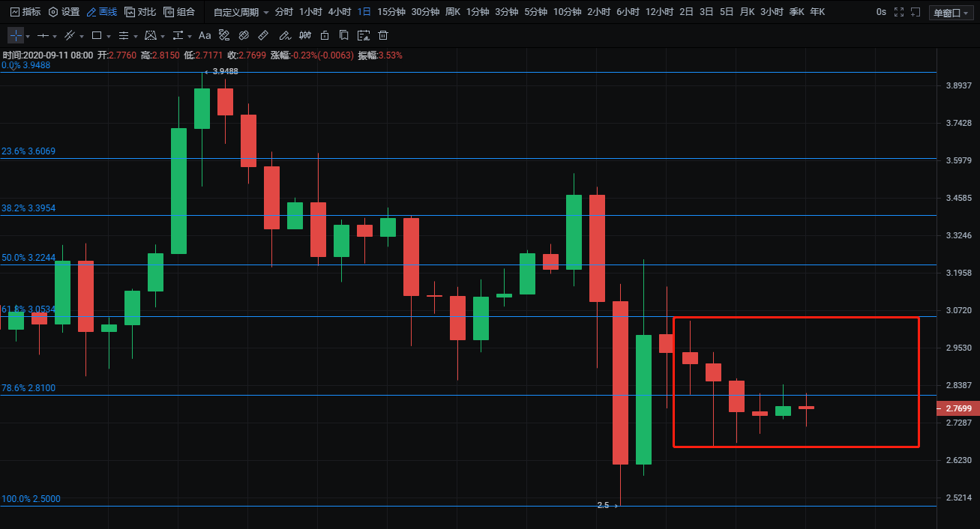Select the rectangle shape drawing tool
This screenshot has width=980, height=529.
(x=96, y=35)
